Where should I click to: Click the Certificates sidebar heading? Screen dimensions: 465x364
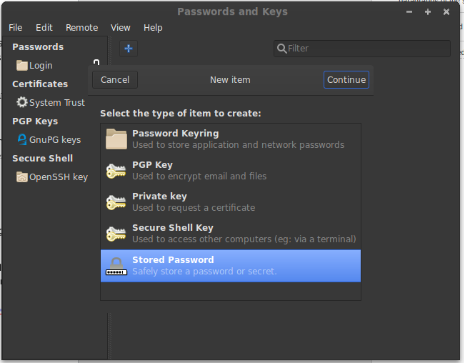(40, 84)
